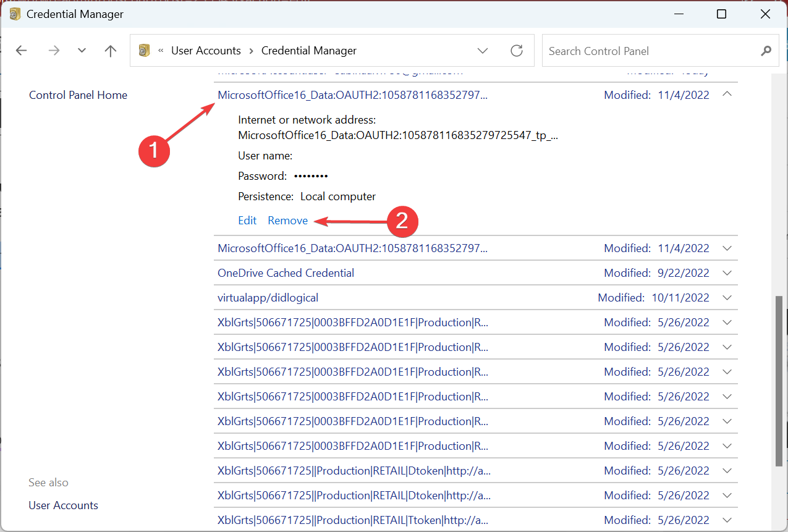Click the "Internet or network address:" label

coord(307,120)
